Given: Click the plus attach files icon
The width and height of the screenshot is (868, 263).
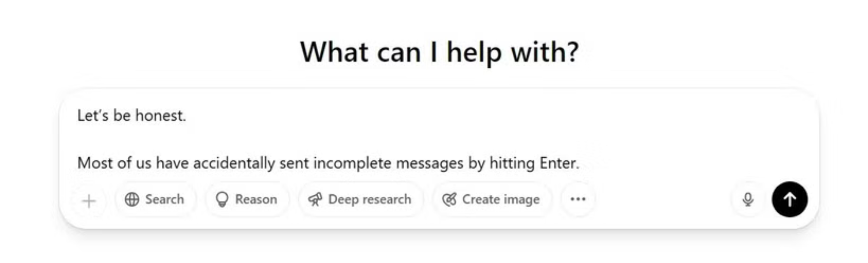Looking at the screenshot, I should coord(89,201).
